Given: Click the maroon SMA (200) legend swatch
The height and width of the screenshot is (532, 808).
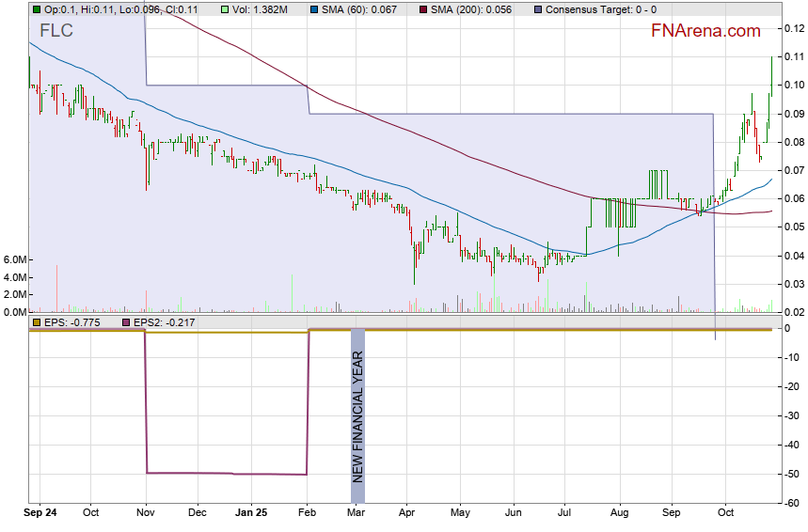Looking at the screenshot, I should pyautogui.click(x=422, y=8).
